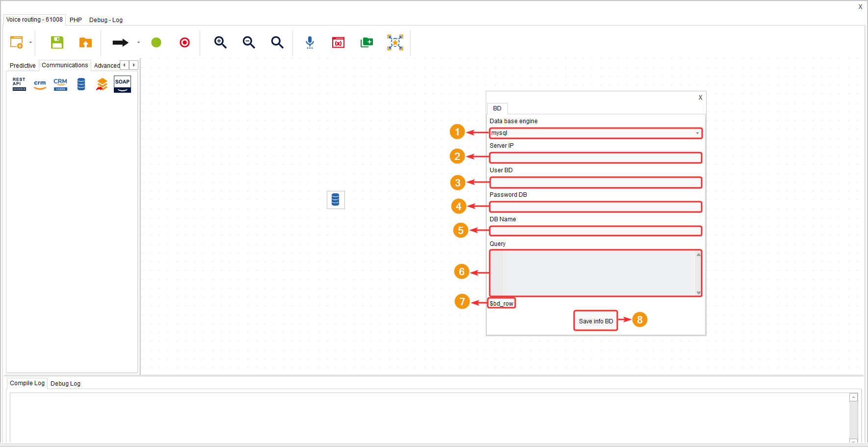Screen dimensions: 868x447
Task: Click the Server IP input field
Action: [596, 158]
